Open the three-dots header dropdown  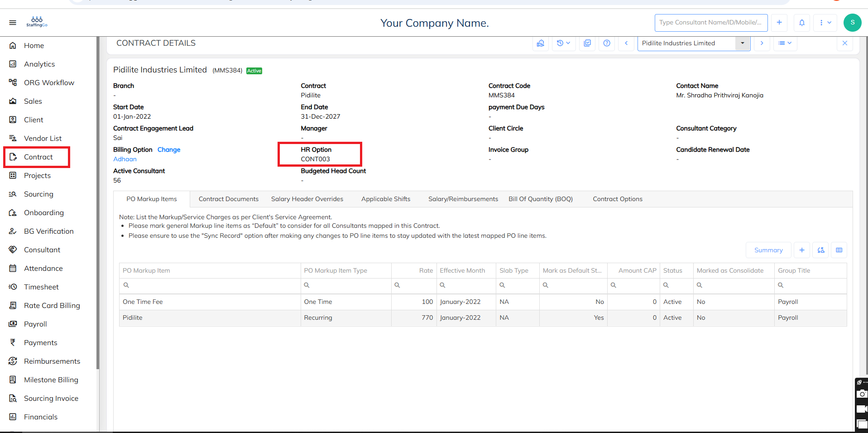825,23
